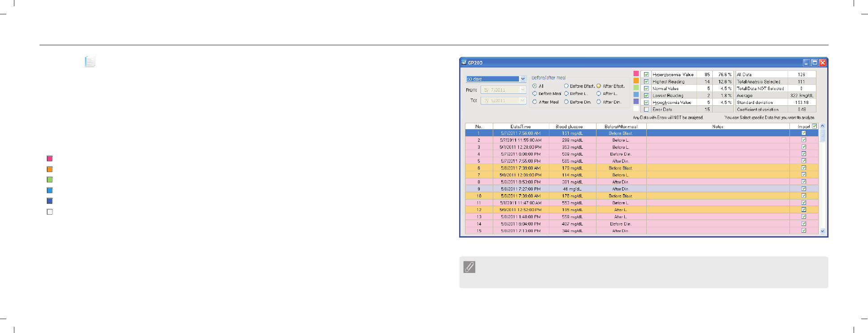
Task: Select the Before Bfast. radio button
Action: click(566, 86)
